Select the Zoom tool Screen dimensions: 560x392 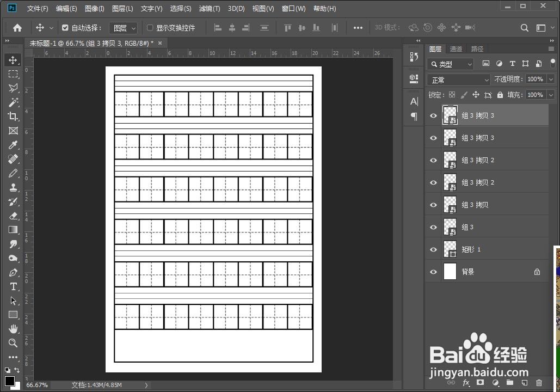tap(13, 343)
